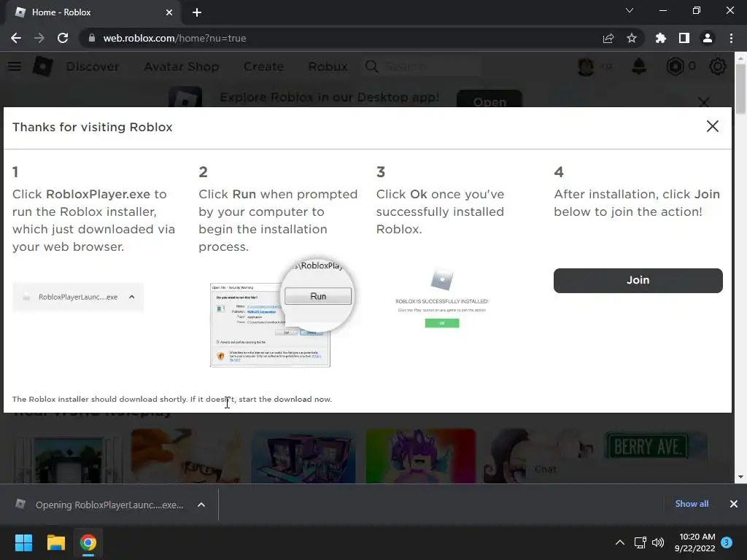747x560 pixels.
Task: Open clock showing 10:20 AM
Action: [x=694, y=542]
